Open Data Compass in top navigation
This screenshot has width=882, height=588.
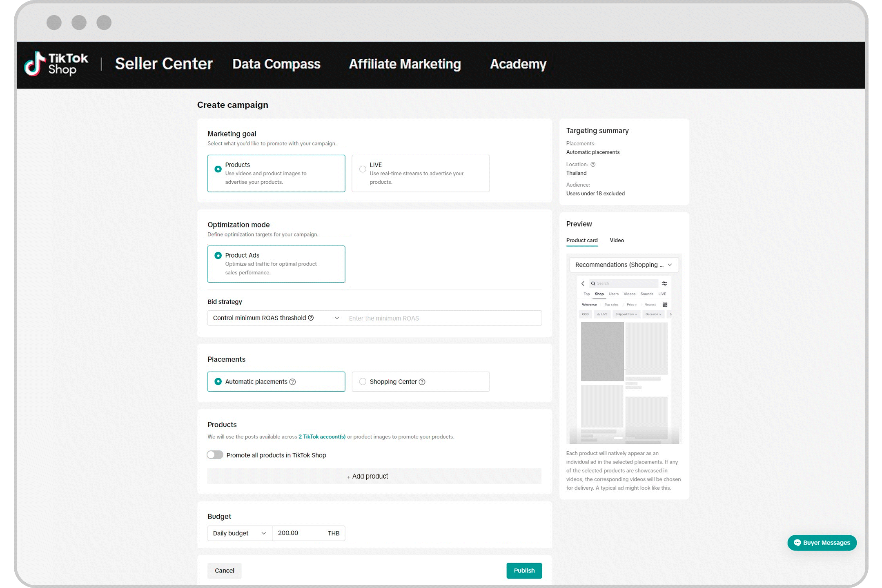tap(276, 64)
